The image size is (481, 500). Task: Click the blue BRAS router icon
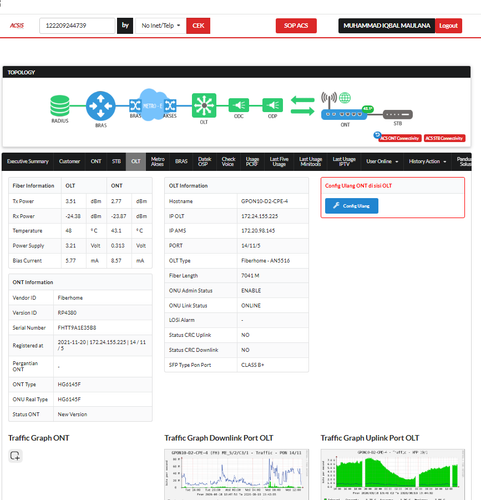coord(101,106)
